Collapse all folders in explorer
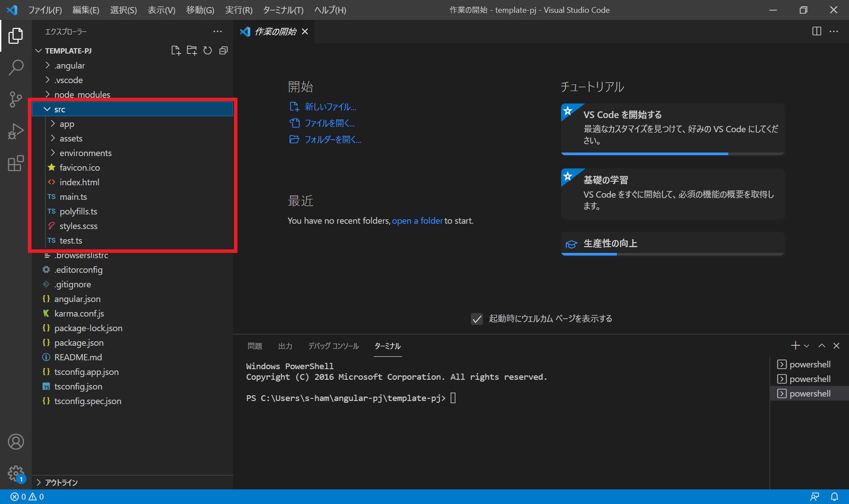Screen dimensions: 849x504 [223, 50]
